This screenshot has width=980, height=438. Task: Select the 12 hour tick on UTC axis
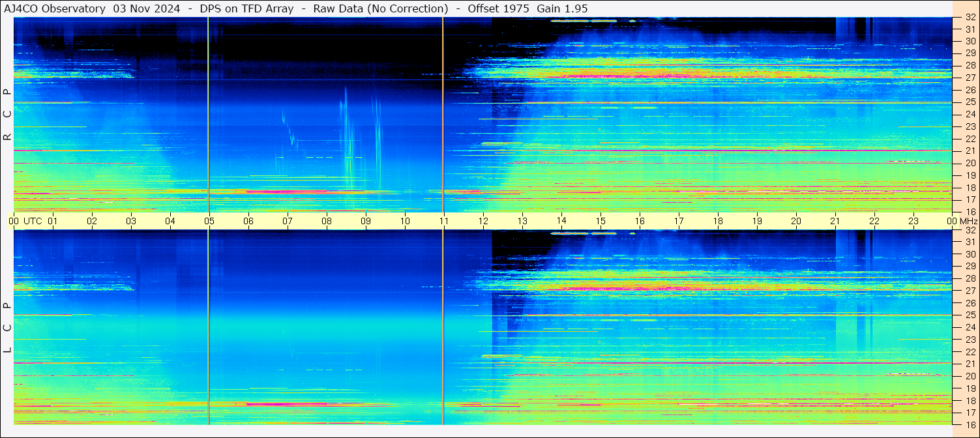(x=483, y=221)
